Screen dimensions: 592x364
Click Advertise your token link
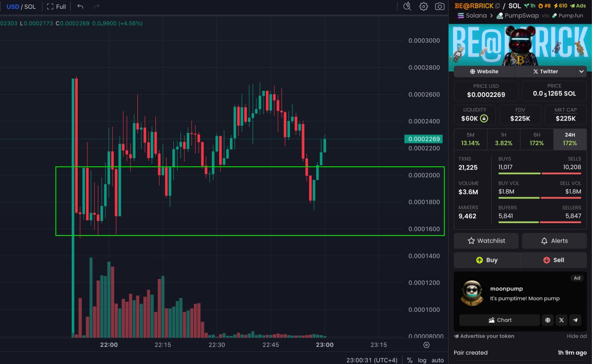point(484,336)
